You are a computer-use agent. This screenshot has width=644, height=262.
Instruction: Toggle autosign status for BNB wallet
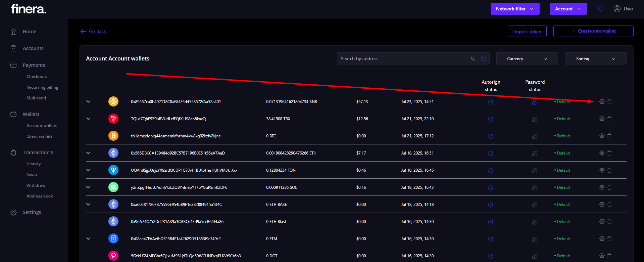(x=490, y=102)
